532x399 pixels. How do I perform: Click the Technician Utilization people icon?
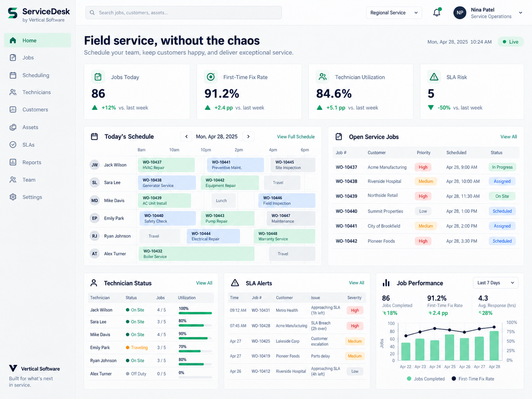[322, 77]
